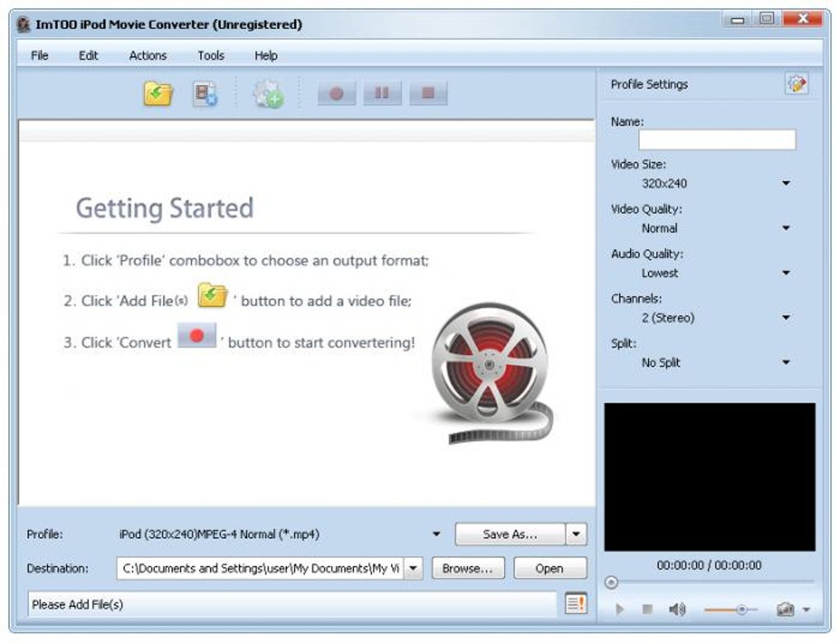Click the Pause conversion toolbar button
840x644 pixels.
(x=382, y=94)
